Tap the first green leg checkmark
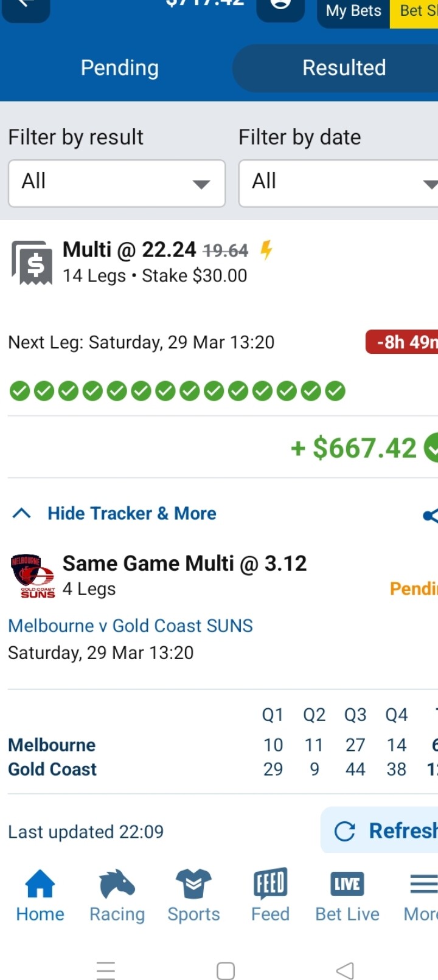Image resolution: width=438 pixels, height=980 pixels. point(19,391)
